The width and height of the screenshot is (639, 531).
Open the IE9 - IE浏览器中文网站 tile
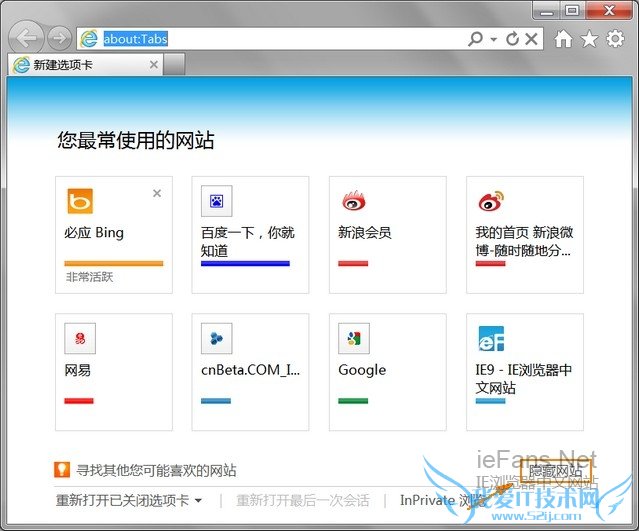coord(525,372)
